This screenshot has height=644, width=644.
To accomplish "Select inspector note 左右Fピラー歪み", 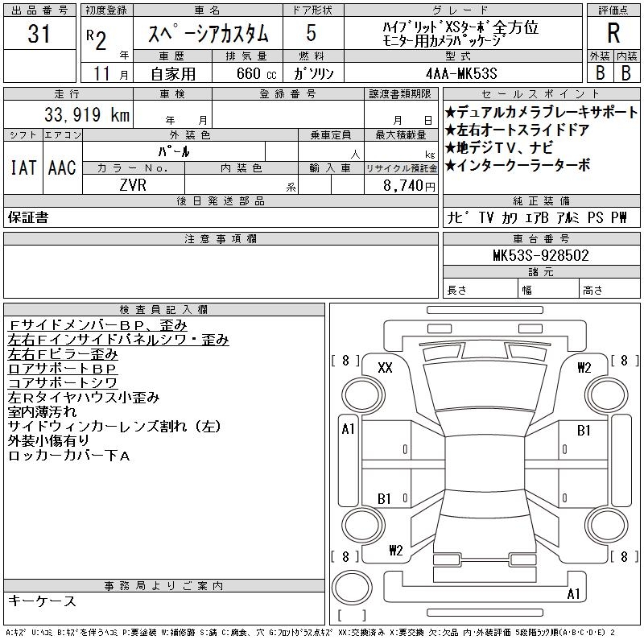I will (x=63, y=354).
